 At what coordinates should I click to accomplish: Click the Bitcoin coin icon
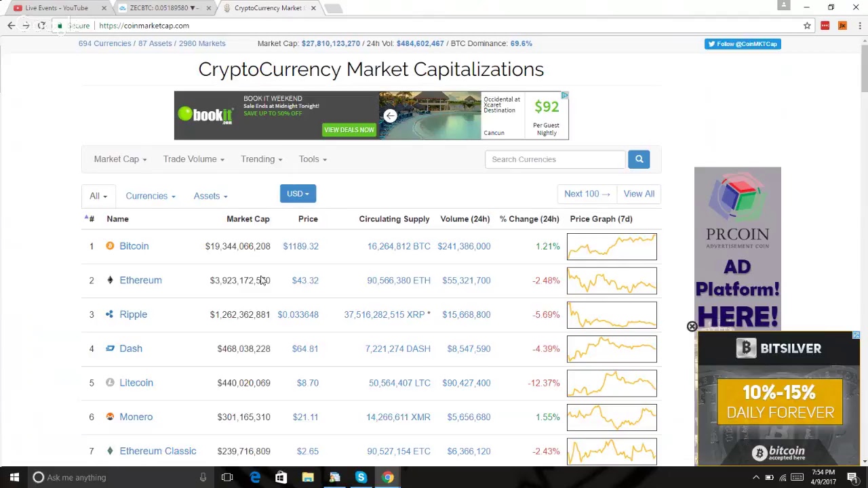[110, 246]
